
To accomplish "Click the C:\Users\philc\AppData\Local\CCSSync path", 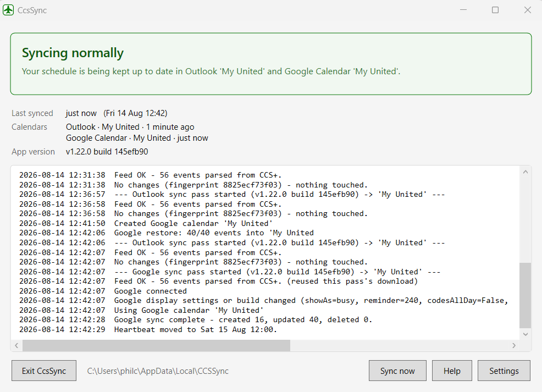I will click(158, 371).
